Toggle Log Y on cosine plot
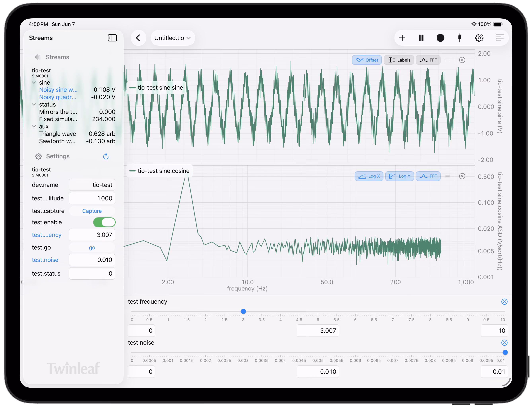 (399, 176)
